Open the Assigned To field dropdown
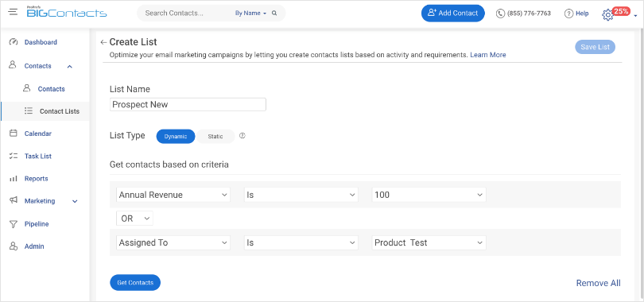The image size is (644, 302). tap(173, 242)
